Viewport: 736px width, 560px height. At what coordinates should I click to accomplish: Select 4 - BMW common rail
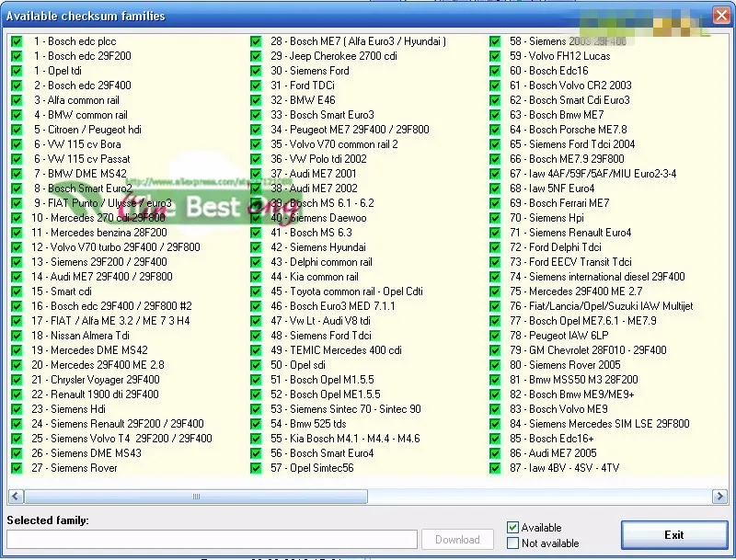[x=81, y=115]
